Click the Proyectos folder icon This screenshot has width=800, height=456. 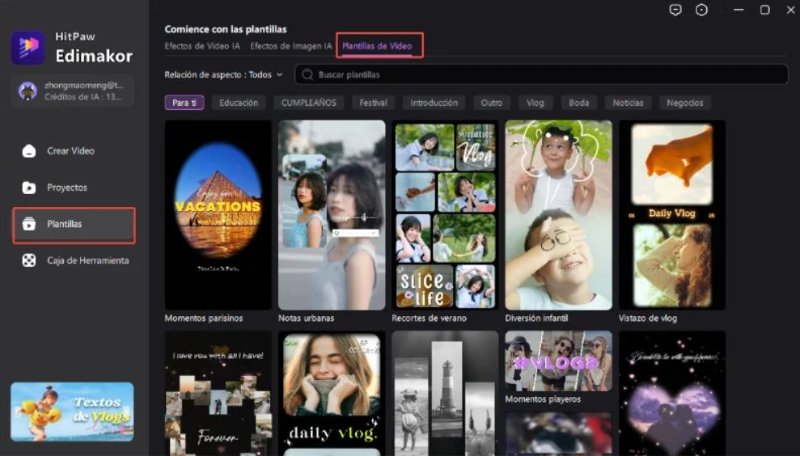[x=29, y=188]
